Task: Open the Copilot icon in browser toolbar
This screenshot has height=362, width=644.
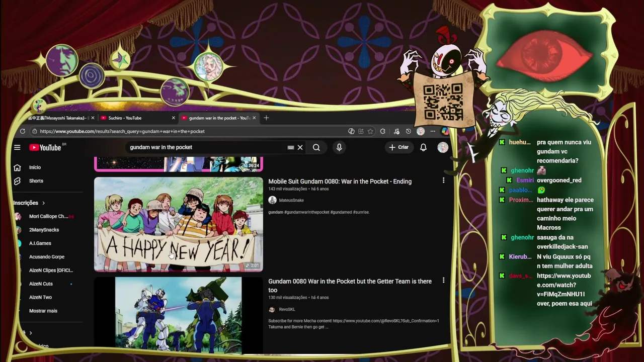Action: (445, 131)
